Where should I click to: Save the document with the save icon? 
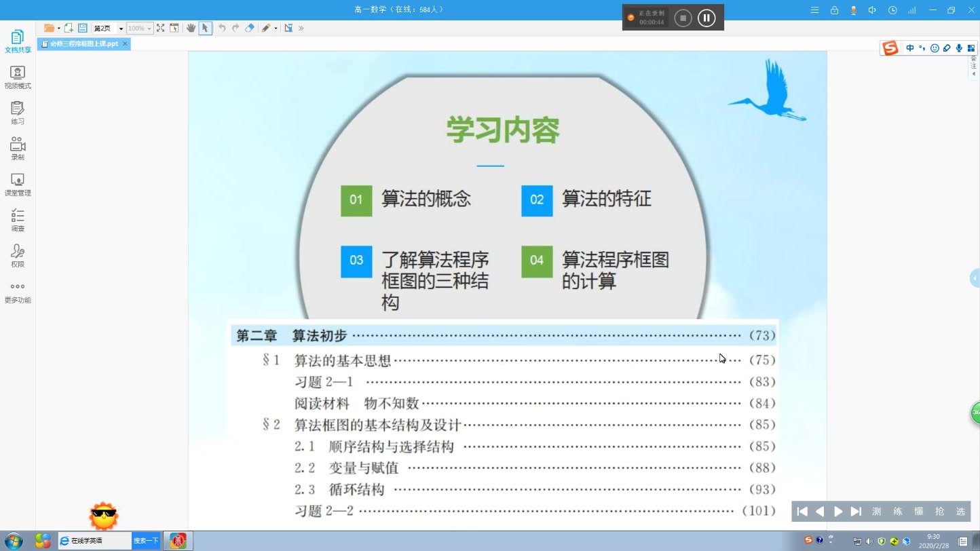pyautogui.click(x=82, y=28)
